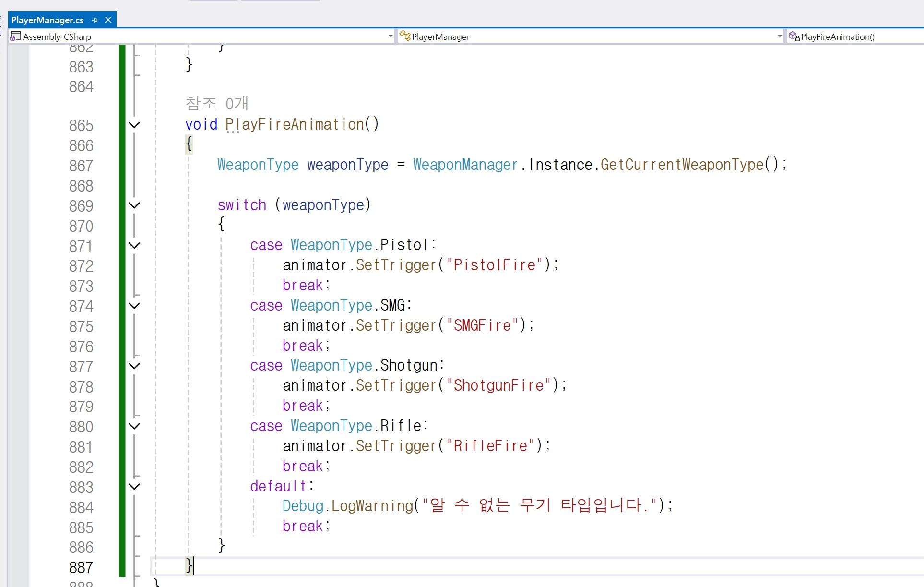Collapse the Pistol case block
This screenshot has height=587, width=924.
(134, 246)
